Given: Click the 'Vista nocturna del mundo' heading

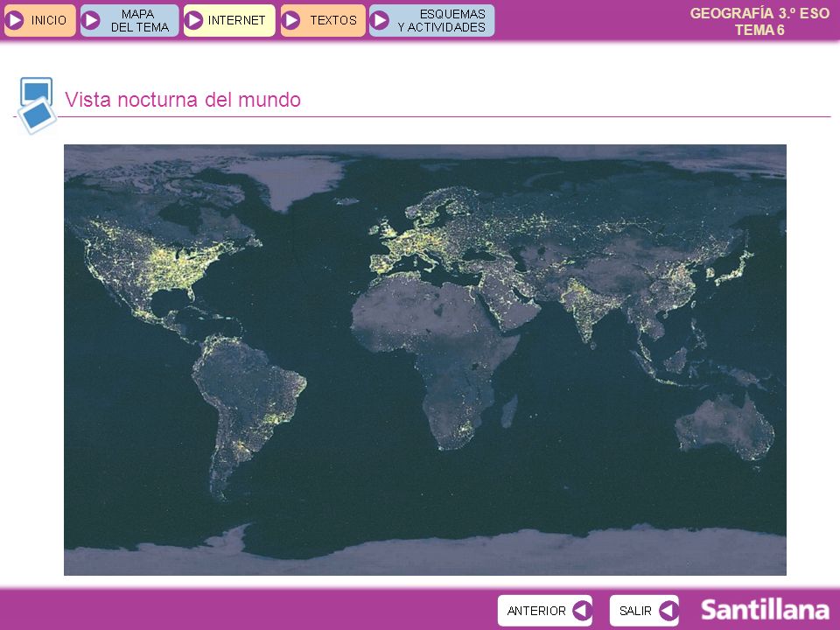Looking at the screenshot, I should pyautogui.click(x=183, y=100).
